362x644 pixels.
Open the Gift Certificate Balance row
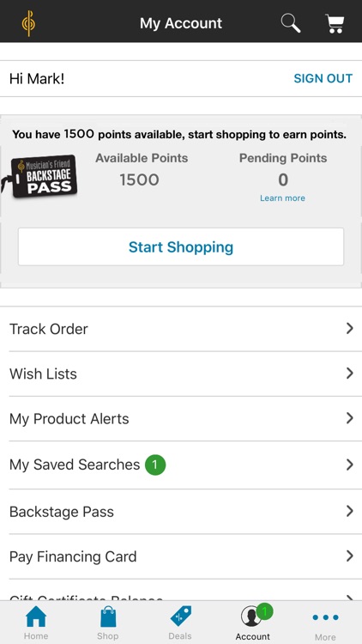pos(181,592)
